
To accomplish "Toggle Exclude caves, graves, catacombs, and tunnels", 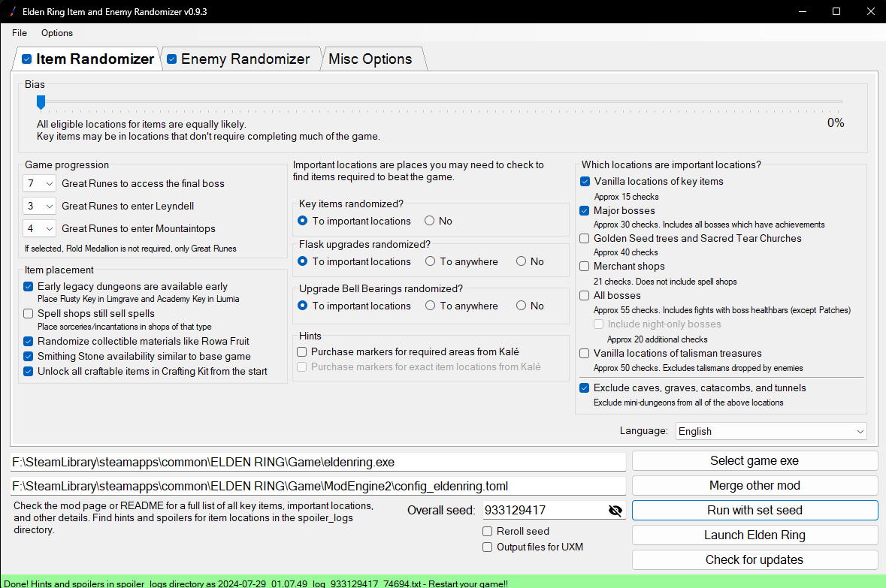I will click(585, 388).
